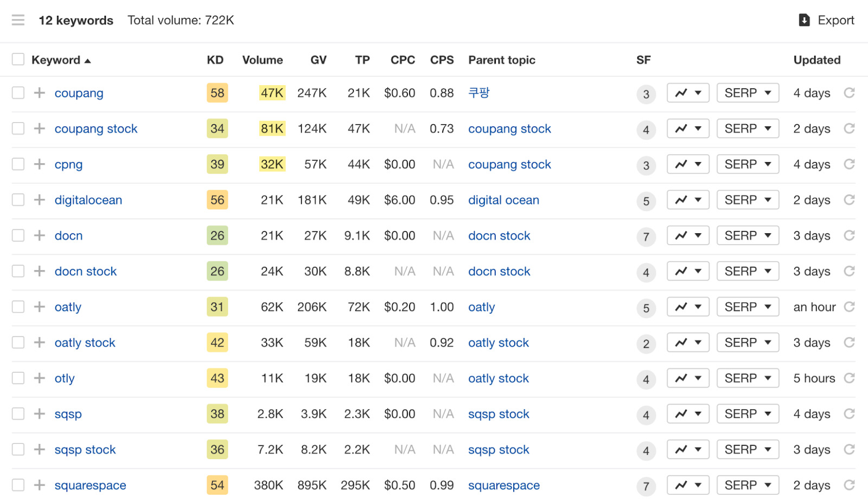This screenshot has width=868, height=503.
Task: Toggle the select-all checkbox in the header
Action: click(18, 59)
